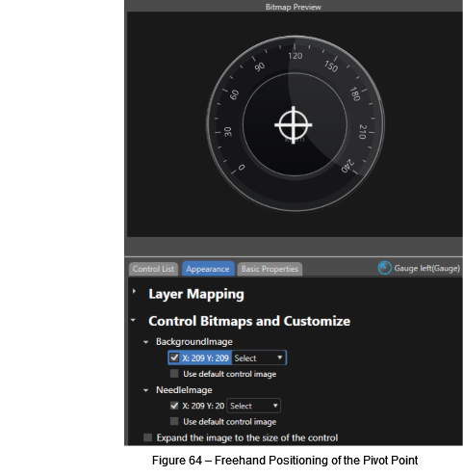The width and height of the screenshot is (463, 476).
Task: Click the Gauge left control icon
Action: [385, 268]
